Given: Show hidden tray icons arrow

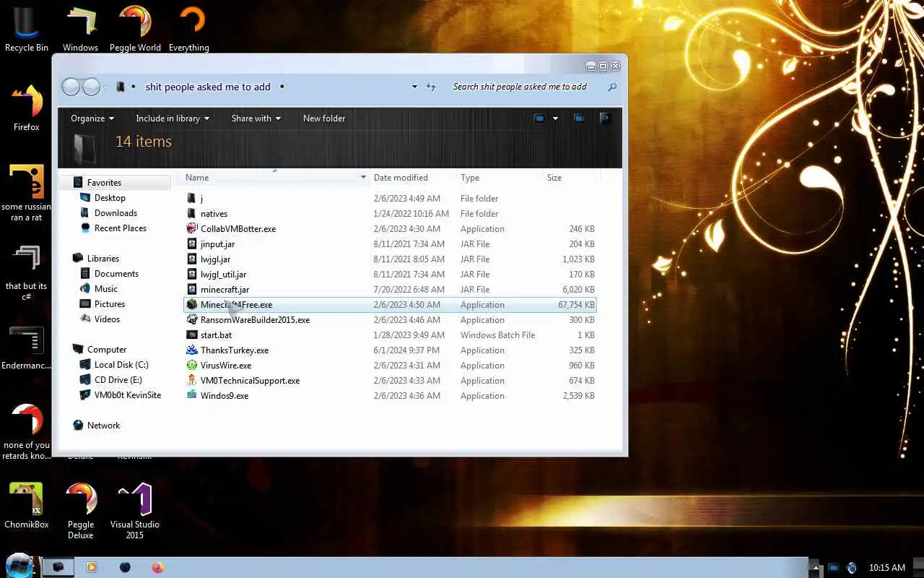Looking at the screenshot, I should tap(815, 568).
